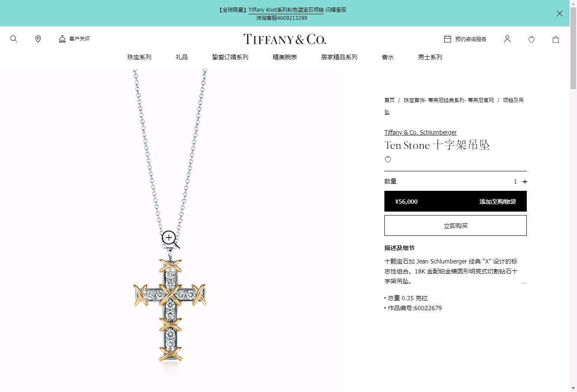The height and width of the screenshot is (392, 577).
Task: Open the store locator pin icon
Action: tap(38, 39)
